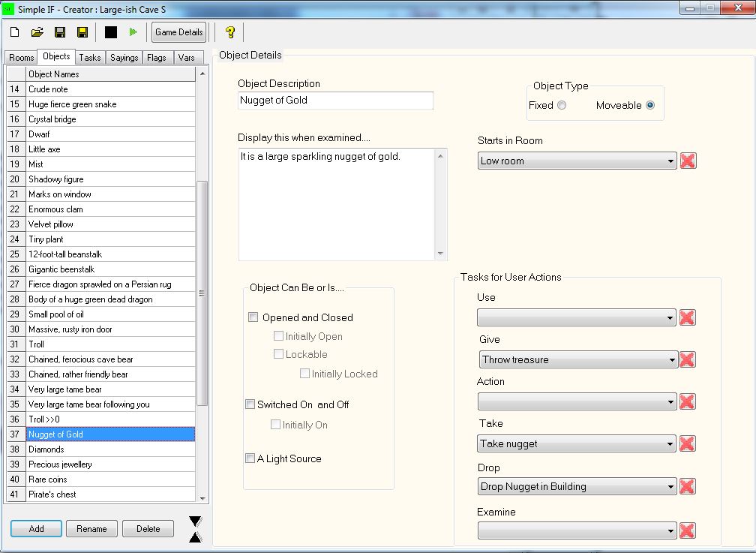Remove the Give task with red X
The image size is (756, 553).
[687, 359]
